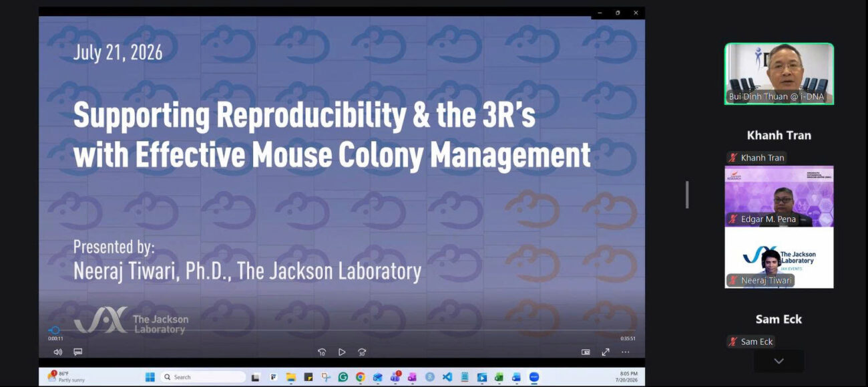This screenshot has width=868, height=387.
Task: Open Task View on taskbar
Action: [255, 377]
